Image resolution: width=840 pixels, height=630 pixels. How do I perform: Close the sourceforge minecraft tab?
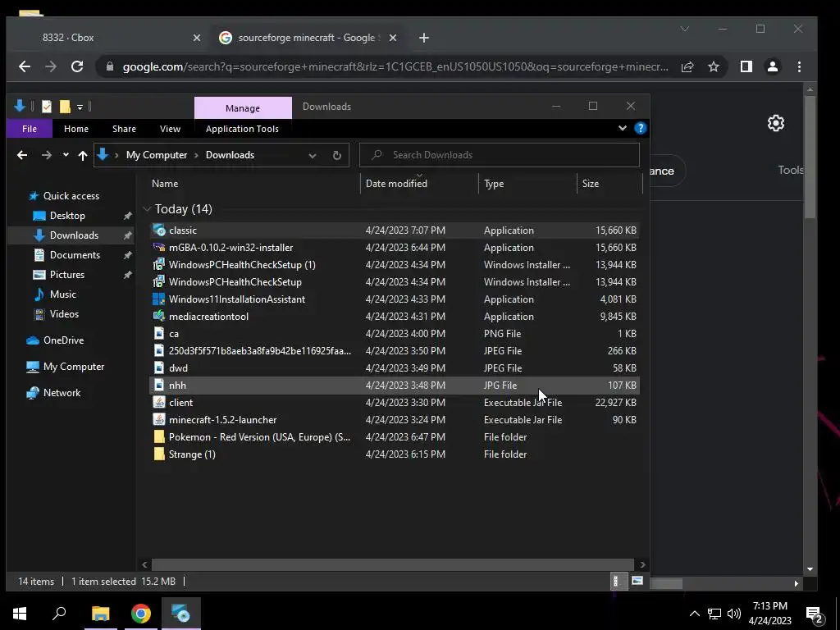[393, 38]
